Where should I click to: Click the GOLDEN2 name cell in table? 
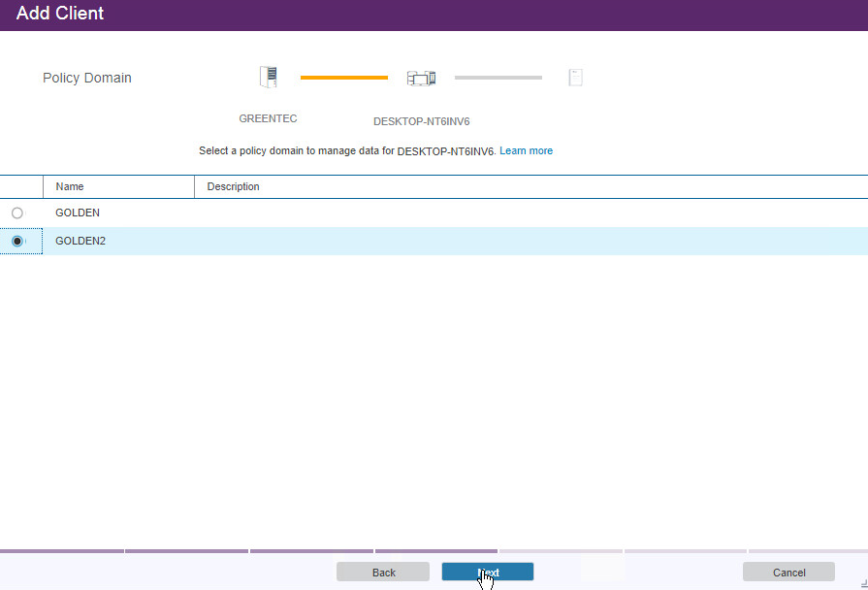click(80, 241)
